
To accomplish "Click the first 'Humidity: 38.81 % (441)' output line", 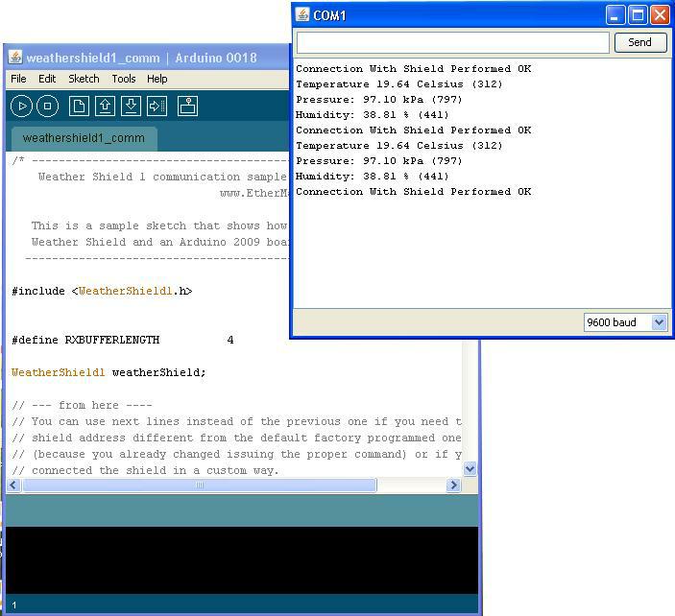I will (372, 115).
